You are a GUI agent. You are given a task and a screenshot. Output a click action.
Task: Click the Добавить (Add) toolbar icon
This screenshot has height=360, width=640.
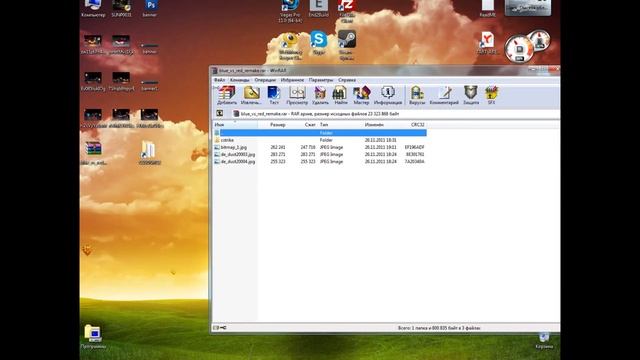click(x=227, y=96)
